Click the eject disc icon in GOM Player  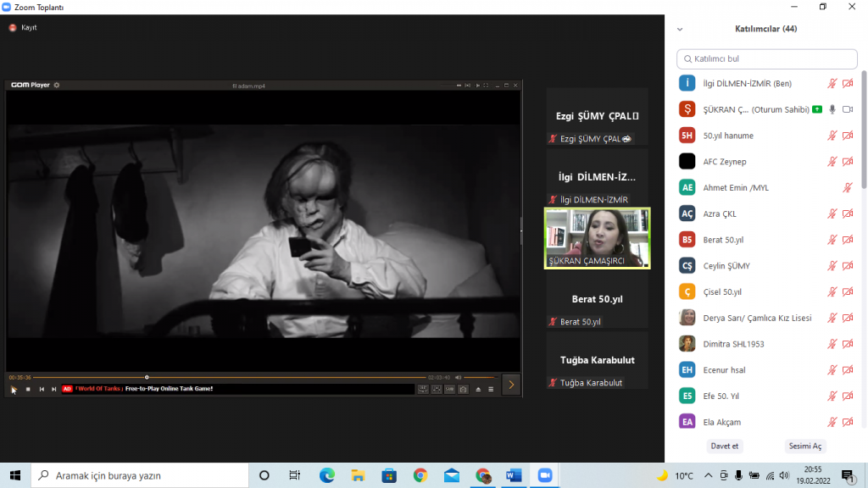(x=478, y=389)
